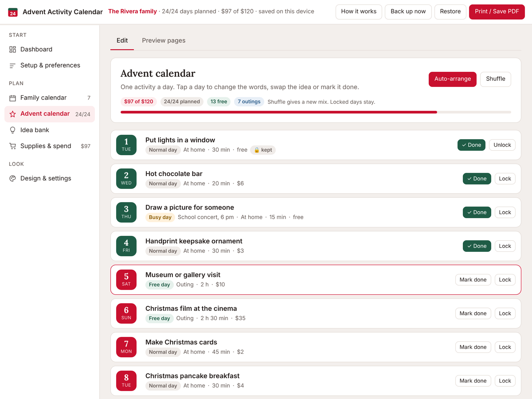This screenshot has width=532, height=399.
Task: Unmark Done on Hot chocolate bar
Action: click(x=477, y=179)
